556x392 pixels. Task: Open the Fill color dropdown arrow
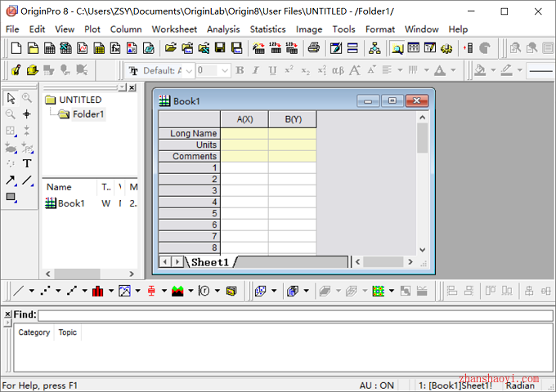493,70
